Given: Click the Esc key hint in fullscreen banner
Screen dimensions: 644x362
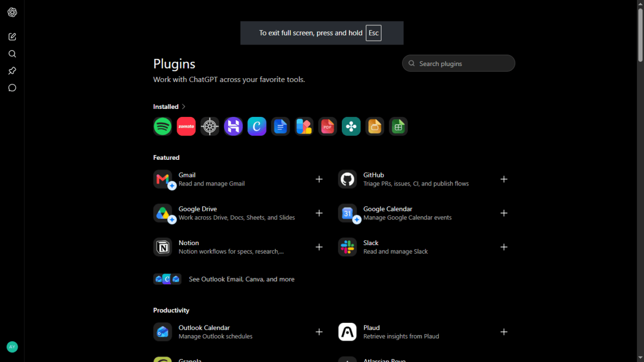Looking at the screenshot, I should click(374, 33).
